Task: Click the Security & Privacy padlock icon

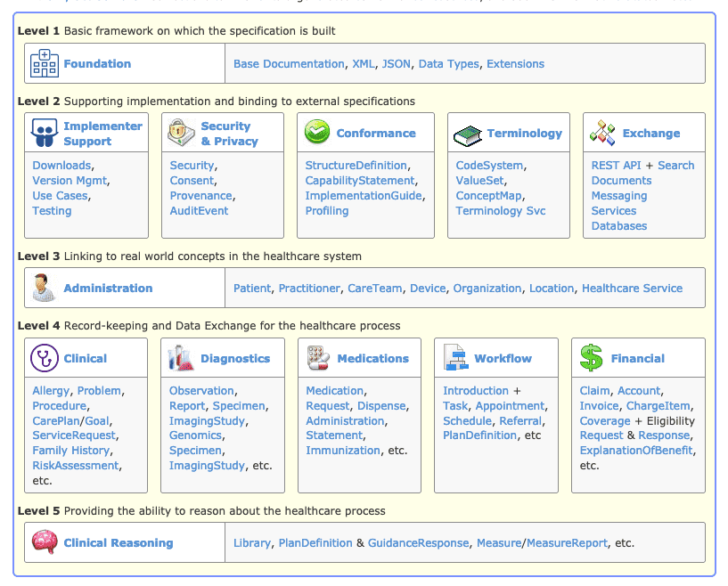Action: pos(182,134)
